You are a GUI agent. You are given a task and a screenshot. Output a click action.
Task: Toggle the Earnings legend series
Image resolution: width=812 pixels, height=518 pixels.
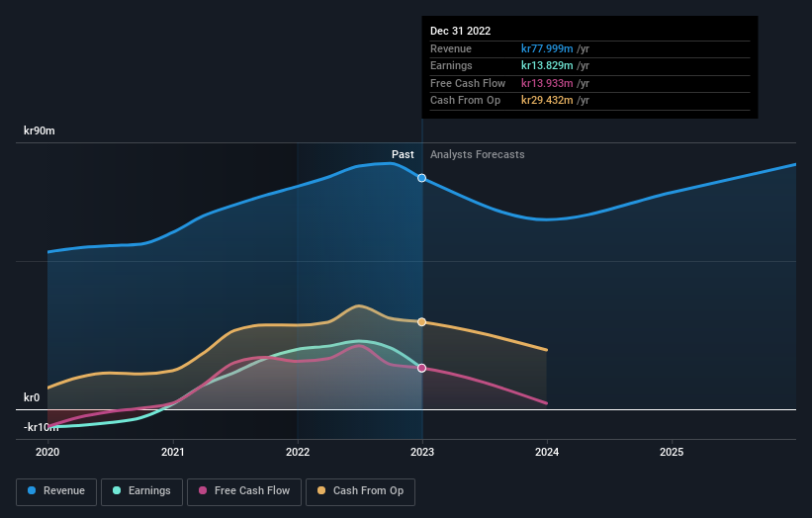pyautogui.click(x=141, y=491)
